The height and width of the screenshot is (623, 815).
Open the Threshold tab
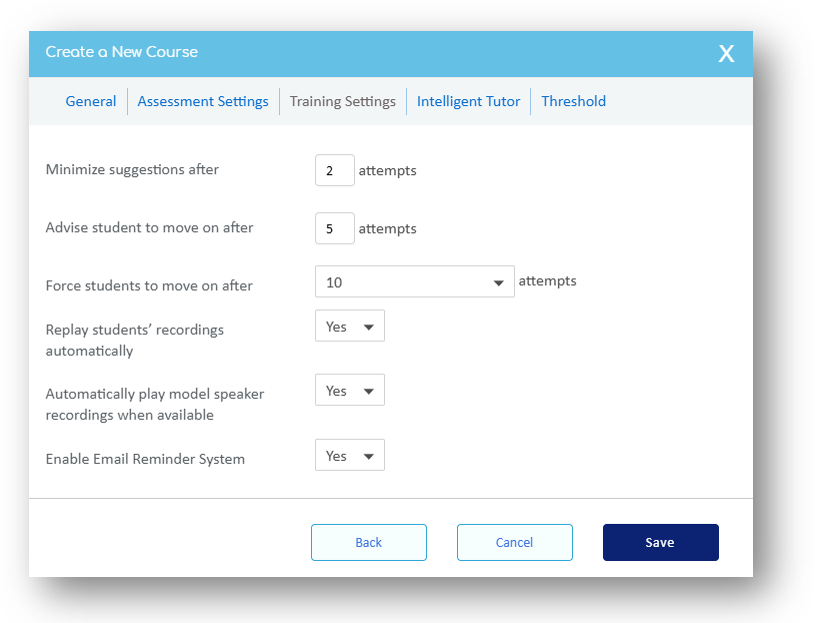click(x=573, y=101)
